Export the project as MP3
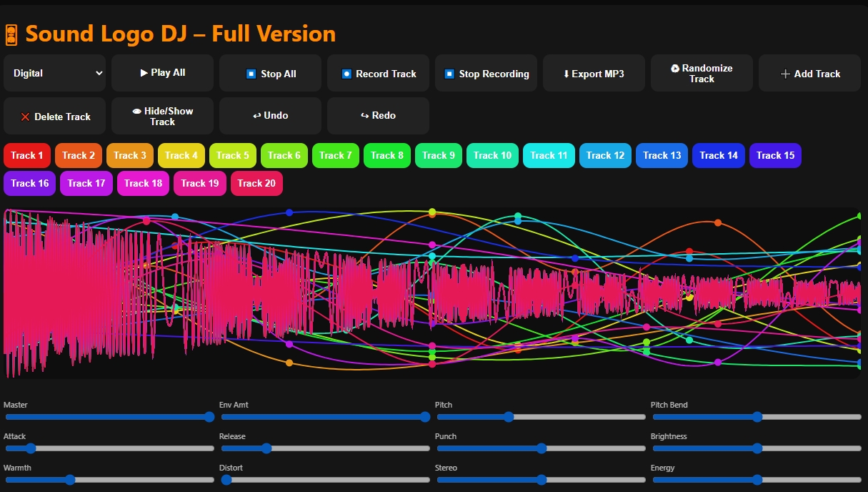 [x=594, y=74]
